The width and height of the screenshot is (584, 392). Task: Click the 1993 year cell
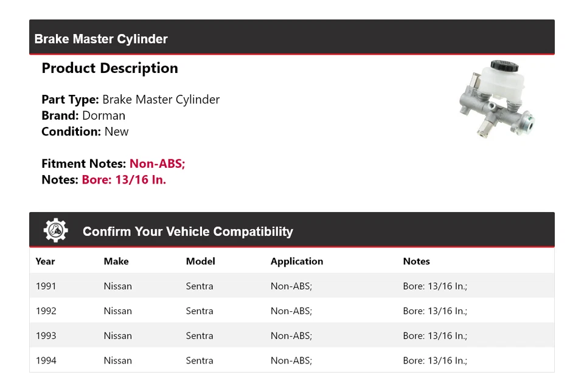[x=46, y=336]
